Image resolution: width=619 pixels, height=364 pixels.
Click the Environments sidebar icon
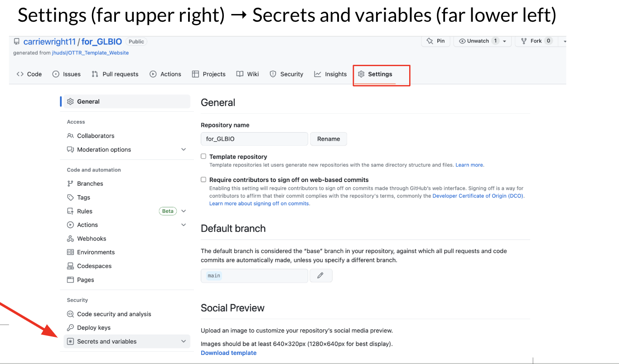[x=70, y=252]
